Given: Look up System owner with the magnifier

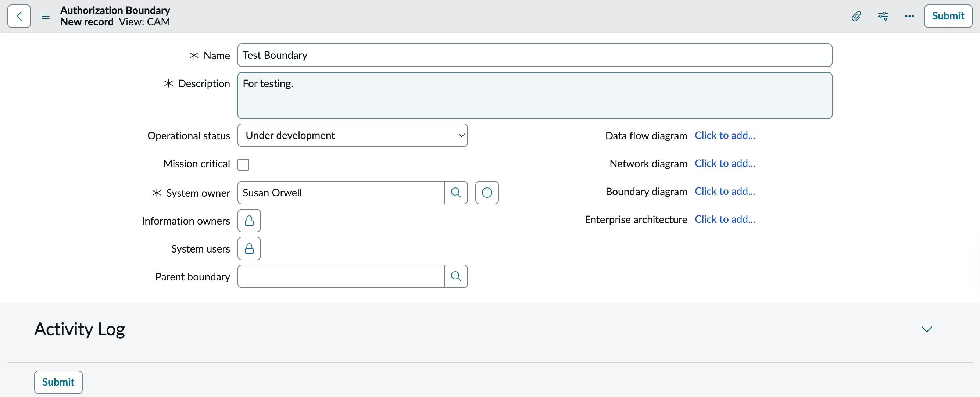Looking at the screenshot, I should tap(456, 193).
